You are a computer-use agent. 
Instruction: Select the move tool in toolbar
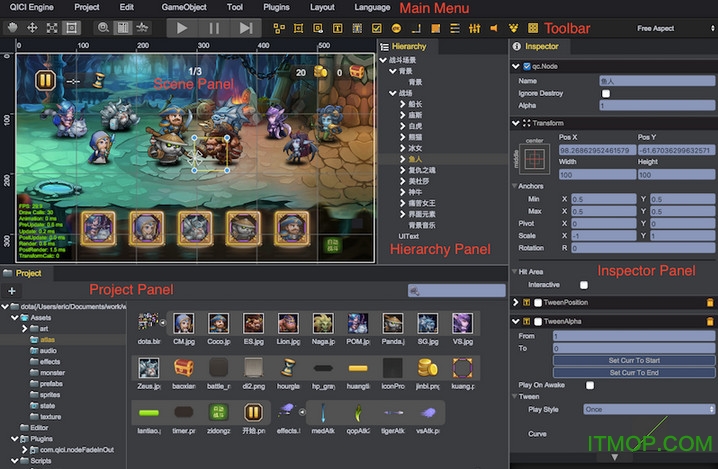click(x=32, y=28)
